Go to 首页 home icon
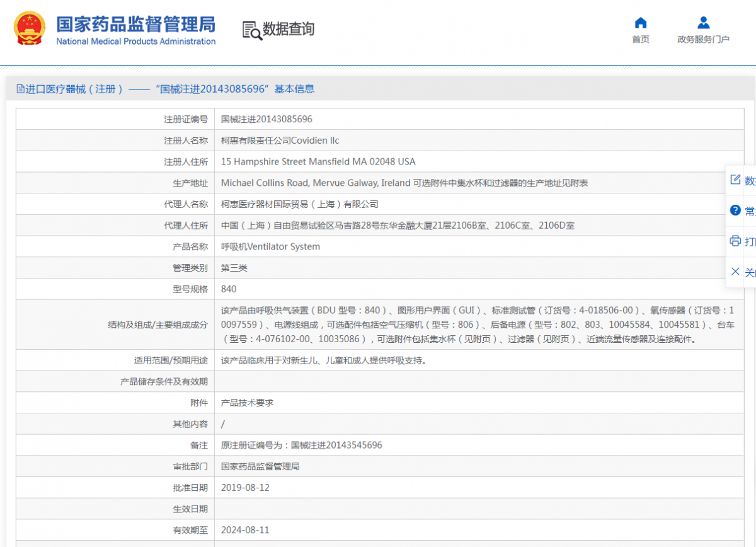The height and width of the screenshot is (547, 756). 641,23
